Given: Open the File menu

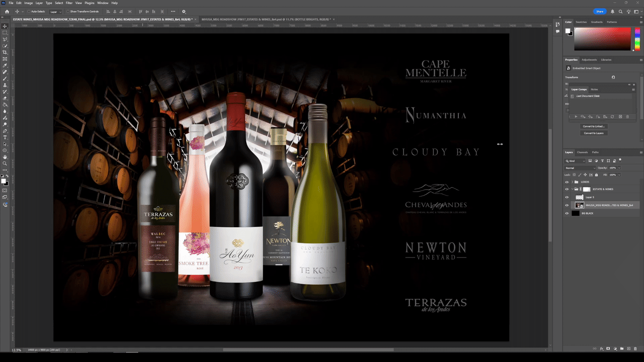Looking at the screenshot, I should coord(11,3).
